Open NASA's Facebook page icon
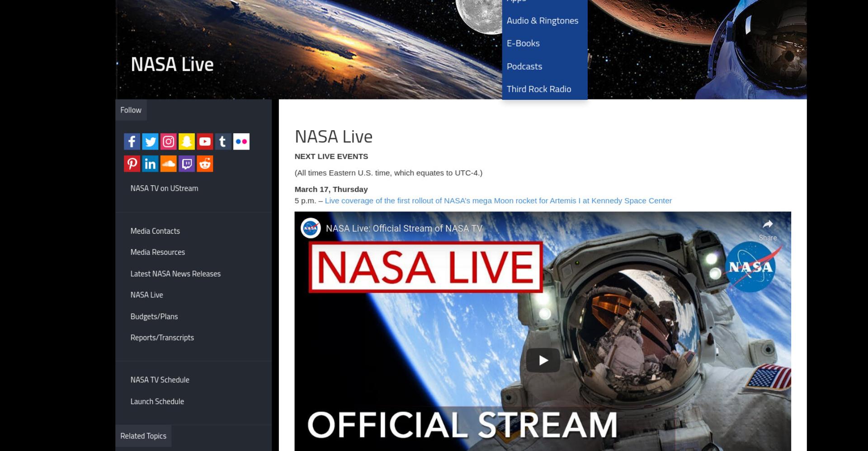This screenshot has height=451, width=868. [132, 141]
